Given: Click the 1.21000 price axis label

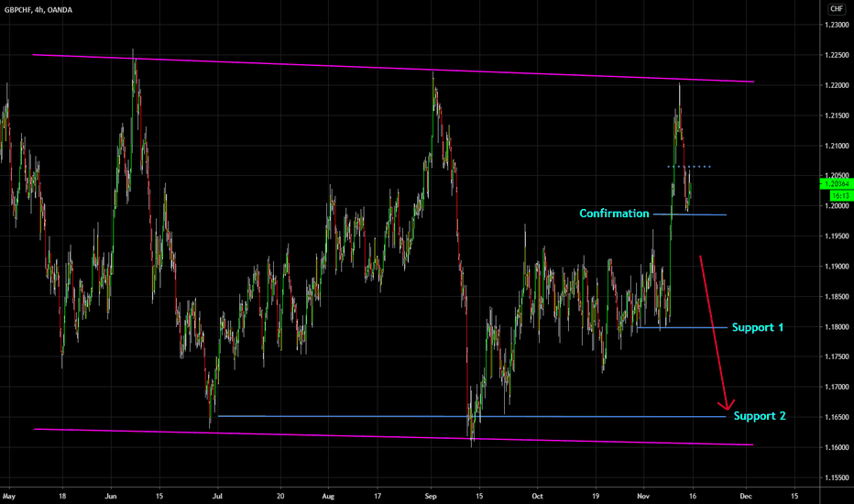Looking at the screenshot, I should (x=837, y=146).
